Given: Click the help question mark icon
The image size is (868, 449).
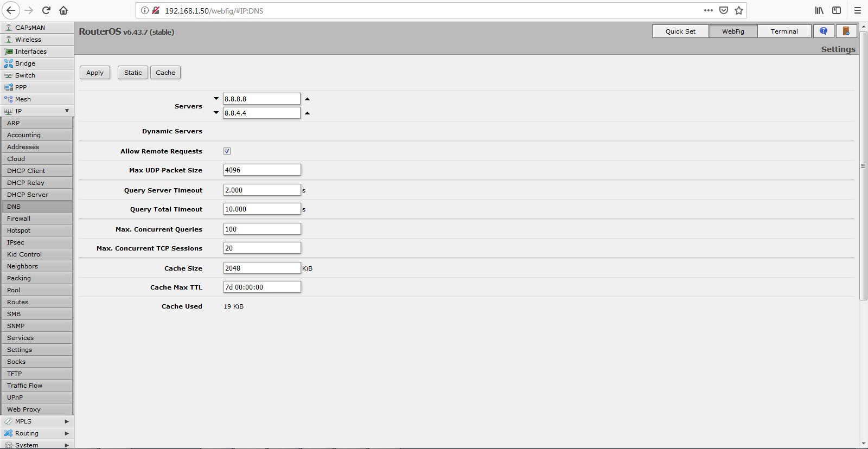Looking at the screenshot, I should 824,31.
